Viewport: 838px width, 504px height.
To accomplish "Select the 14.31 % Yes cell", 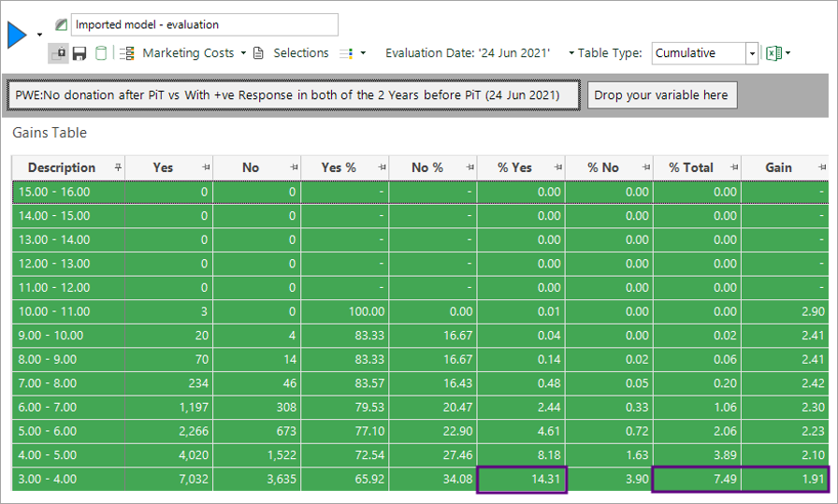I will [x=521, y=480].
